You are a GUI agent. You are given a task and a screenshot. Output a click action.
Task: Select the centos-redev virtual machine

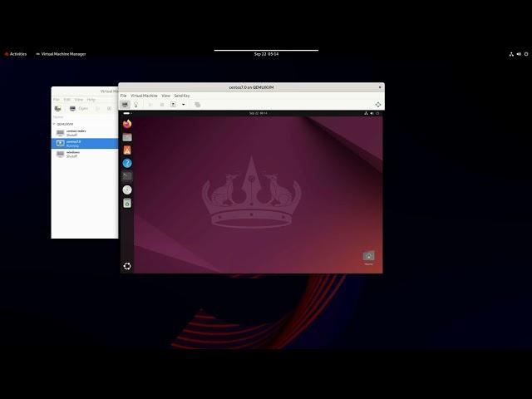click(x=76, y=132)
